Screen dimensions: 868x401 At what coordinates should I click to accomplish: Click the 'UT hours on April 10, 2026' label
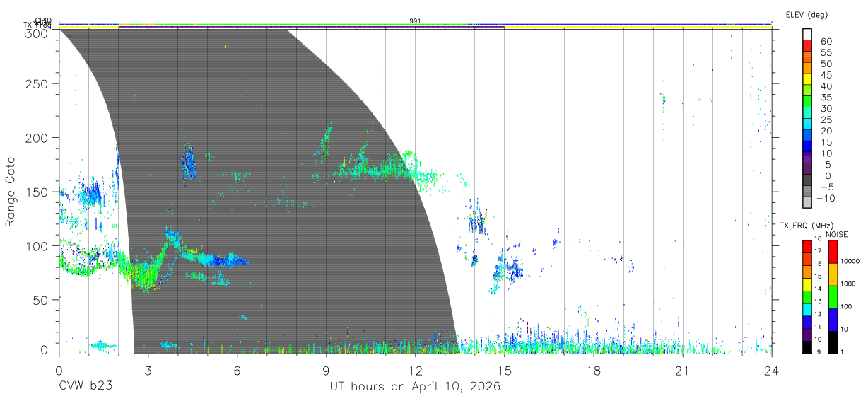click(x=415, y=387)
